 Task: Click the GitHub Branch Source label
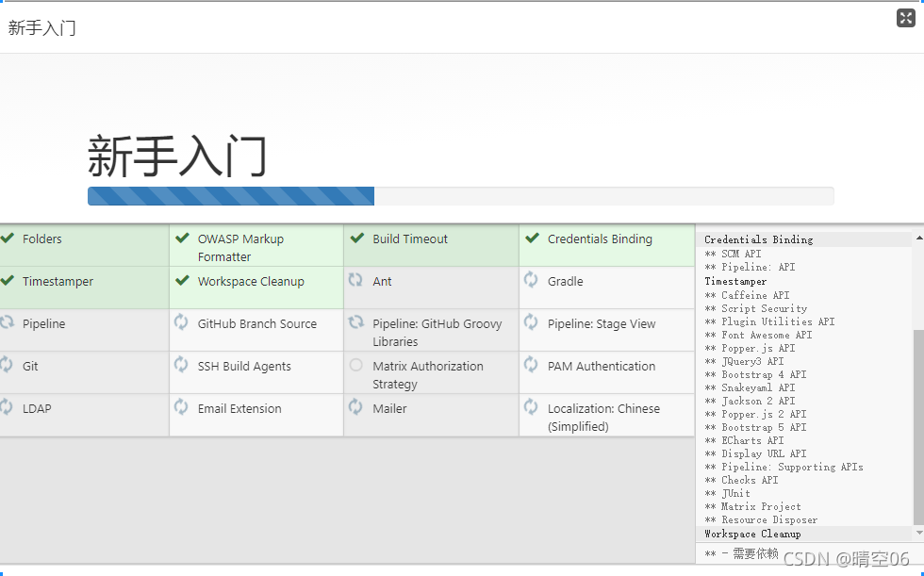(256, 324)
